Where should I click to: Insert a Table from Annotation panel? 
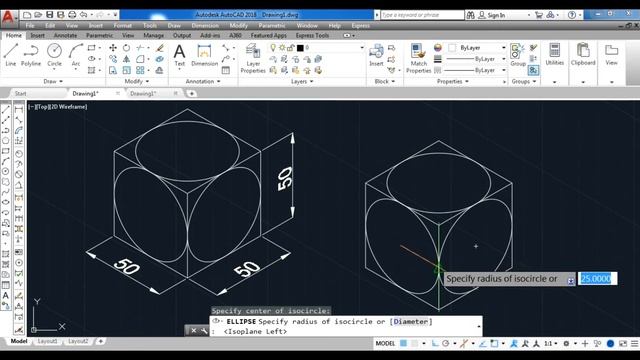click(226, 70)
